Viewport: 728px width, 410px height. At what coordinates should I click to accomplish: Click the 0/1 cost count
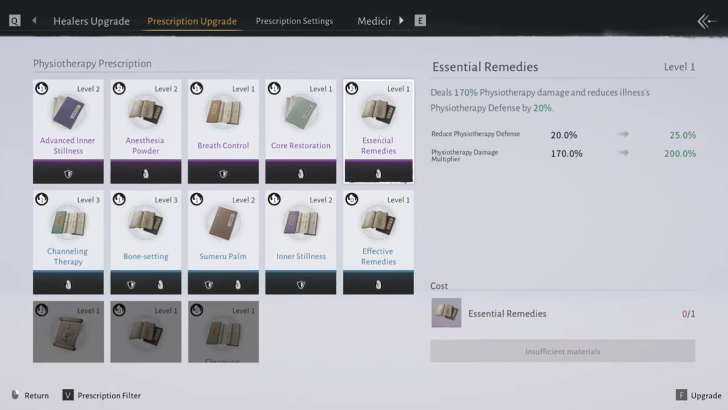689,314
